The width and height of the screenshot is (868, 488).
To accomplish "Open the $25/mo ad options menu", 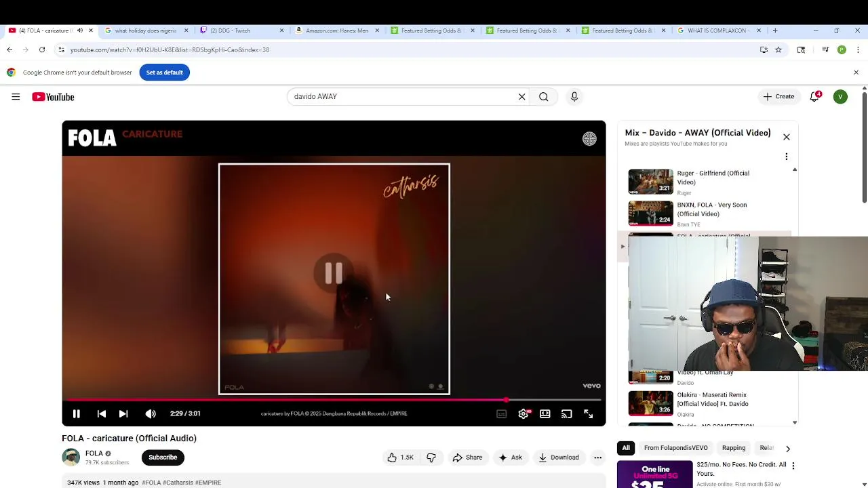I will point(793,466).
